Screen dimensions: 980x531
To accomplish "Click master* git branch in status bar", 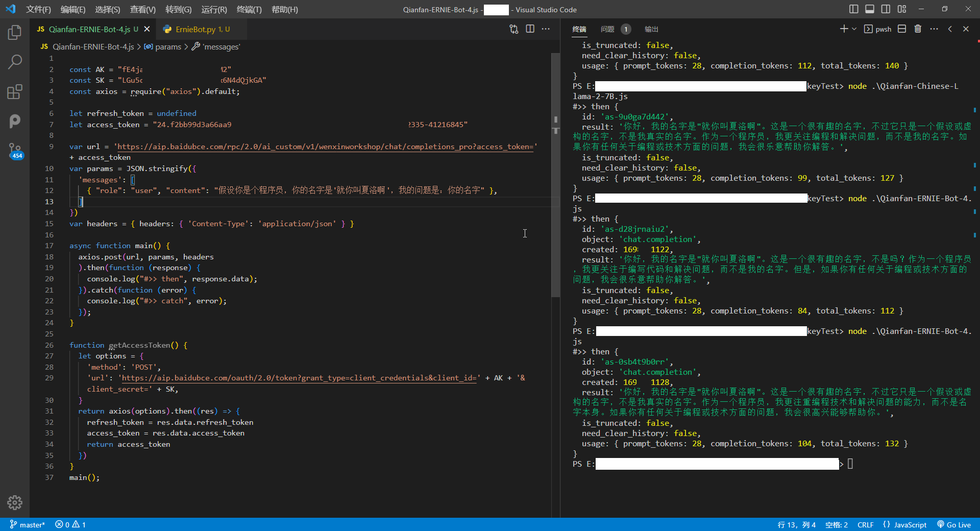I will (x=28, y=524).
